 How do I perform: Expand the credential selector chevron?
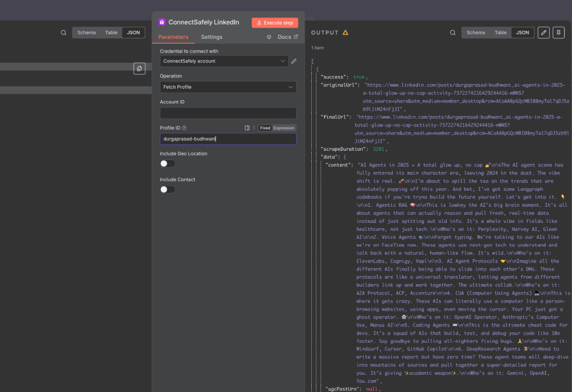pyautogui.click(x=281, y=61)
